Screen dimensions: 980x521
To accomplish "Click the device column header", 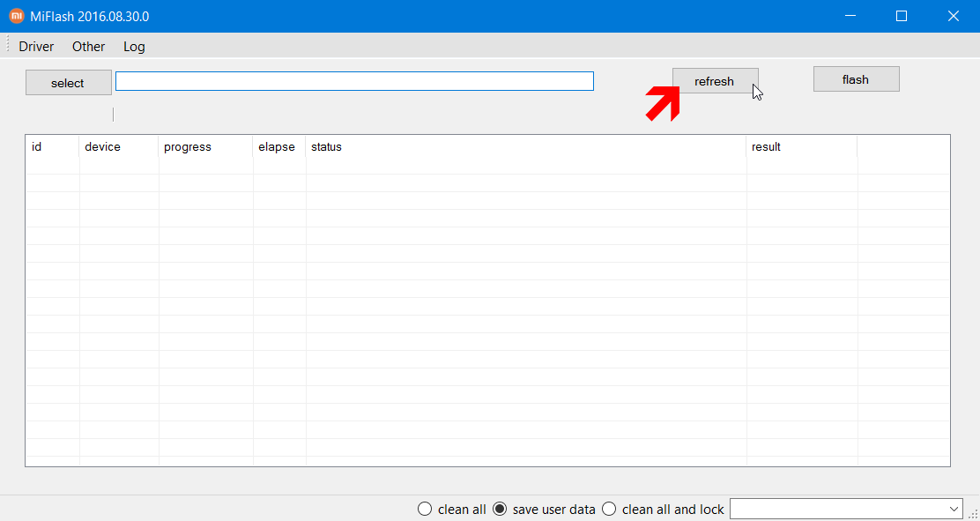I will (119, 147).
